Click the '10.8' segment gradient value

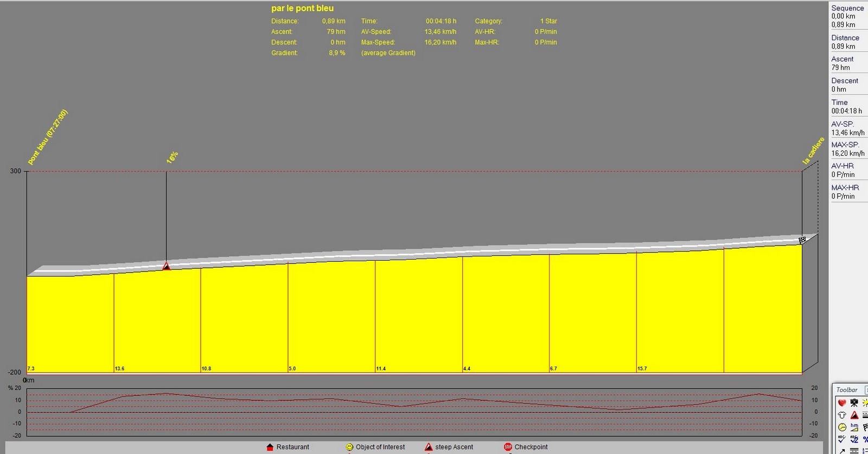point(206,369)
